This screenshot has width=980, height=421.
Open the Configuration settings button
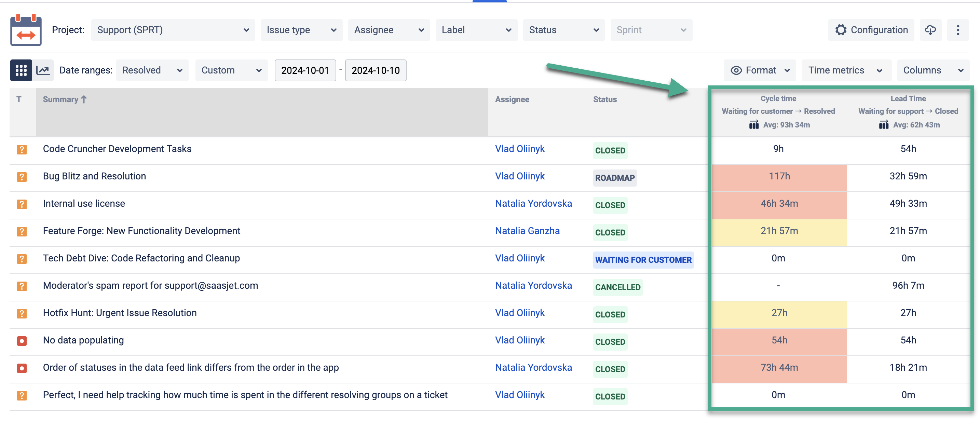(x=871, y=30)
